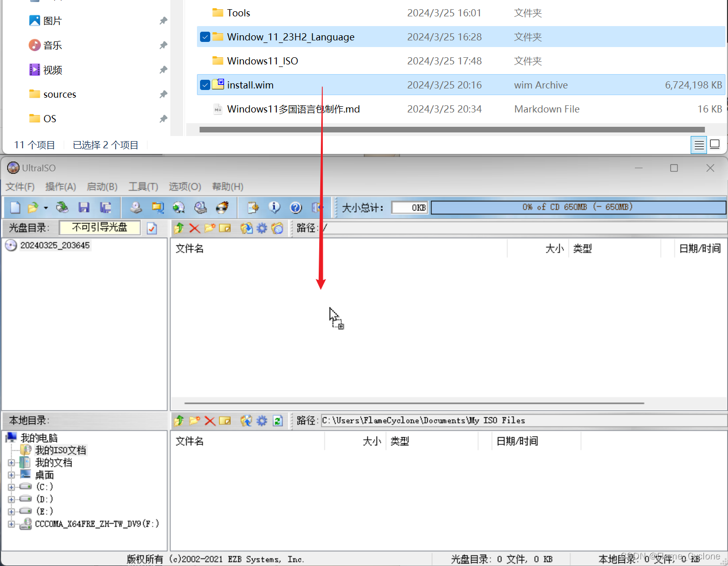Click the Open file folder icon in UltraISO
This screenshot has height=566, width=728.
(x=33, y=208)
